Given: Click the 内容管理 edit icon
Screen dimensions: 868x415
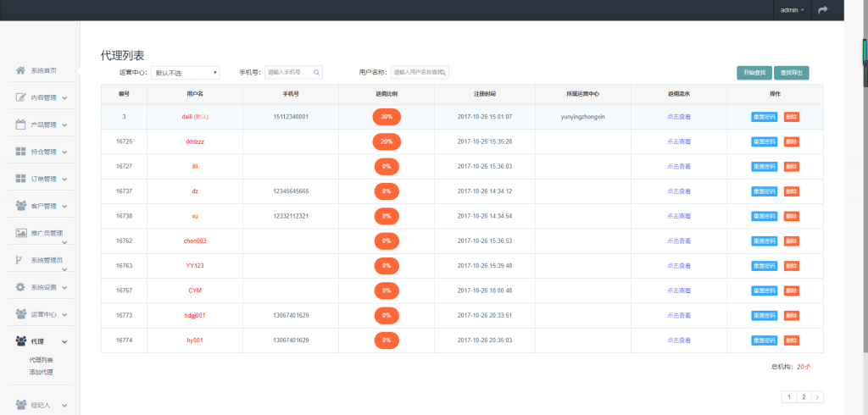Looking at the screenshot, I should point(21,97).
